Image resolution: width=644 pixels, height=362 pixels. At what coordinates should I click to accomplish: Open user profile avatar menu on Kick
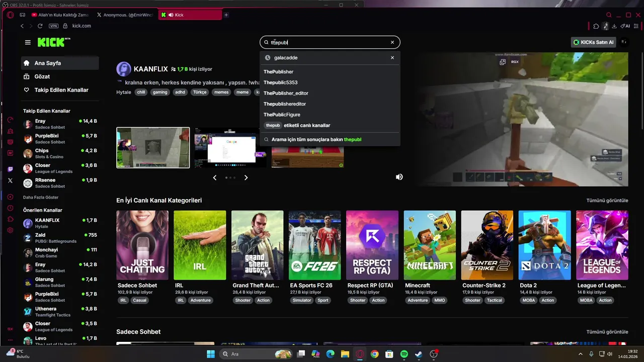click(x=624, y=42)
